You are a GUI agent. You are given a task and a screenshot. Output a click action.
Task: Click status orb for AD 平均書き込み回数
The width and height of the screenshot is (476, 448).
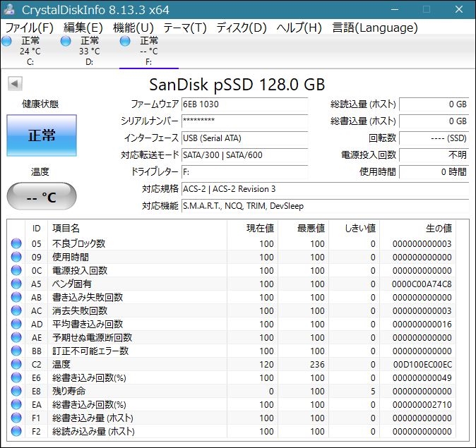[16, 324]
